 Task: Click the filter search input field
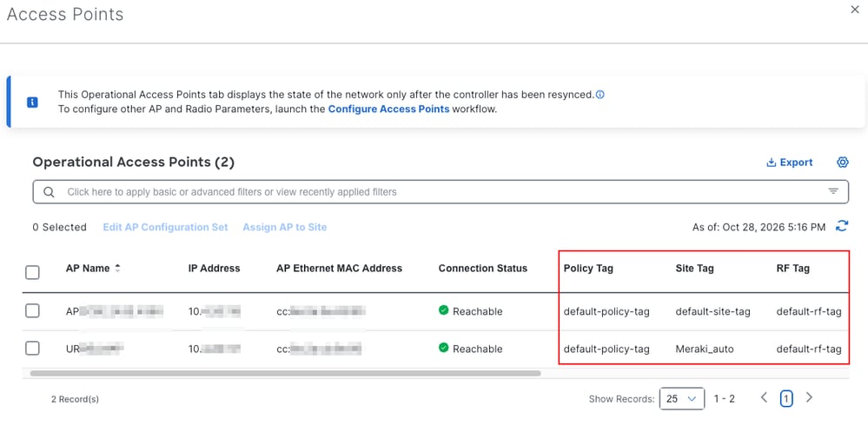point(441,192)
